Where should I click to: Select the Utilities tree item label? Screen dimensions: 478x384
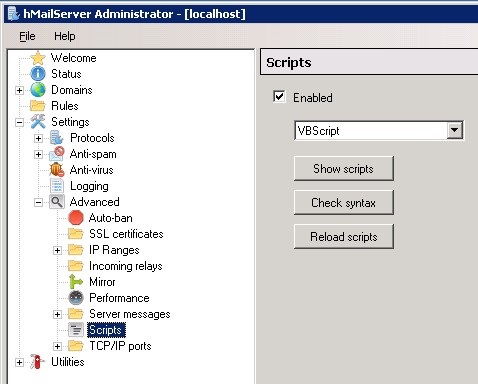68,362
